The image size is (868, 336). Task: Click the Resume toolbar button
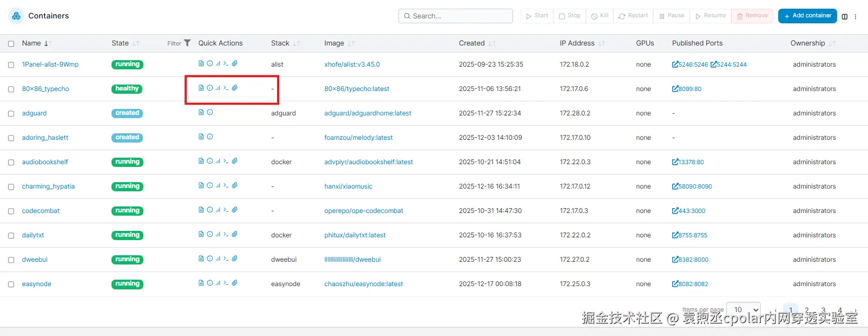pos(711,16)
